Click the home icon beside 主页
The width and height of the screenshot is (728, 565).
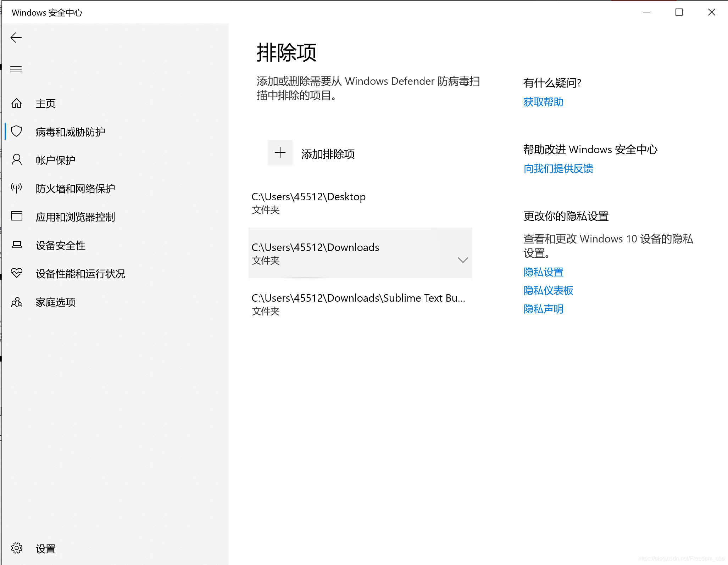coord(16,103)
